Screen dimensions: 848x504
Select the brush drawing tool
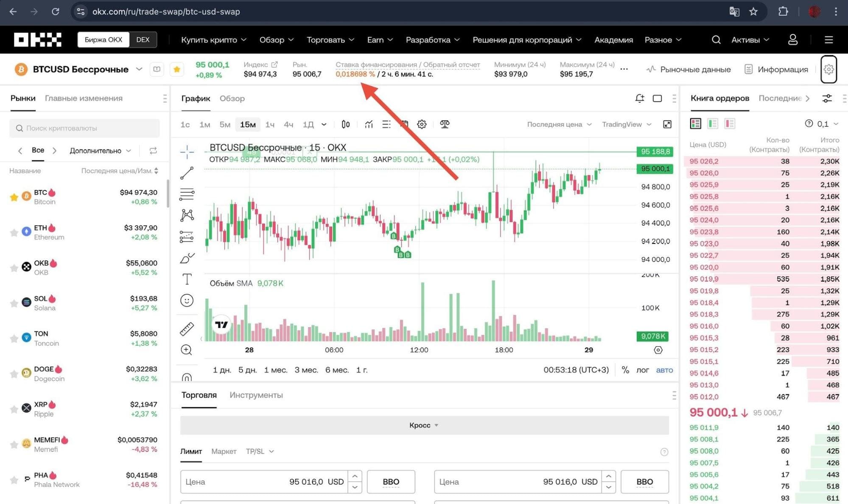pos(187,258)
